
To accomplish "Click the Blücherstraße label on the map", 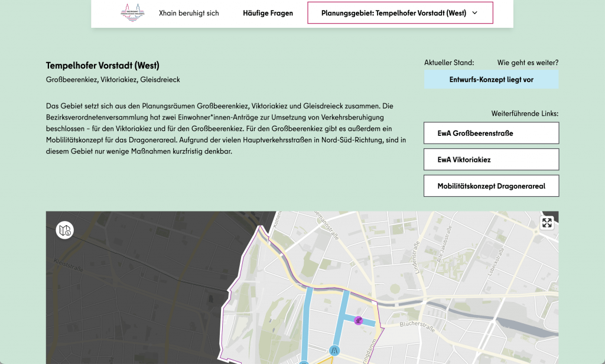I will point(417,324).
